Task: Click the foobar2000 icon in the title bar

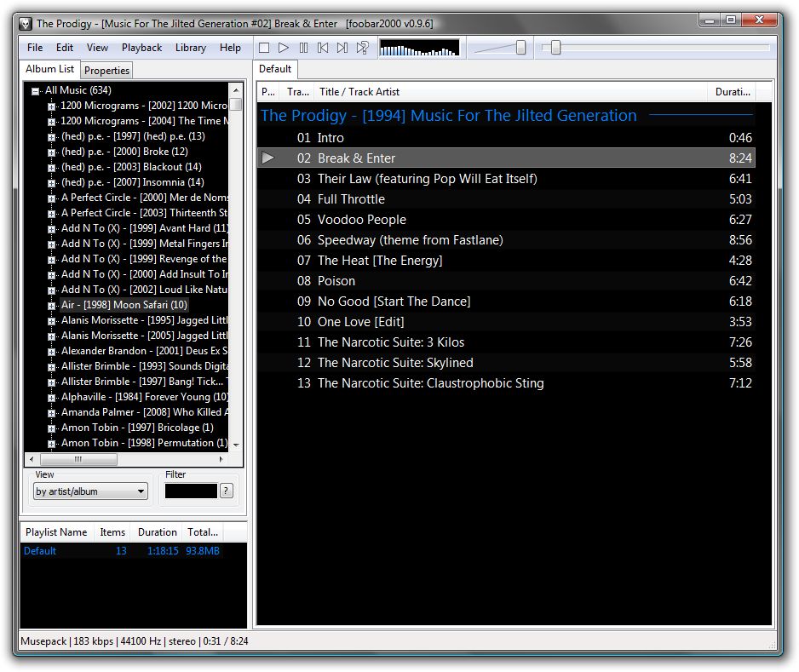Action: pyautogui.click(x=26, y=24)
